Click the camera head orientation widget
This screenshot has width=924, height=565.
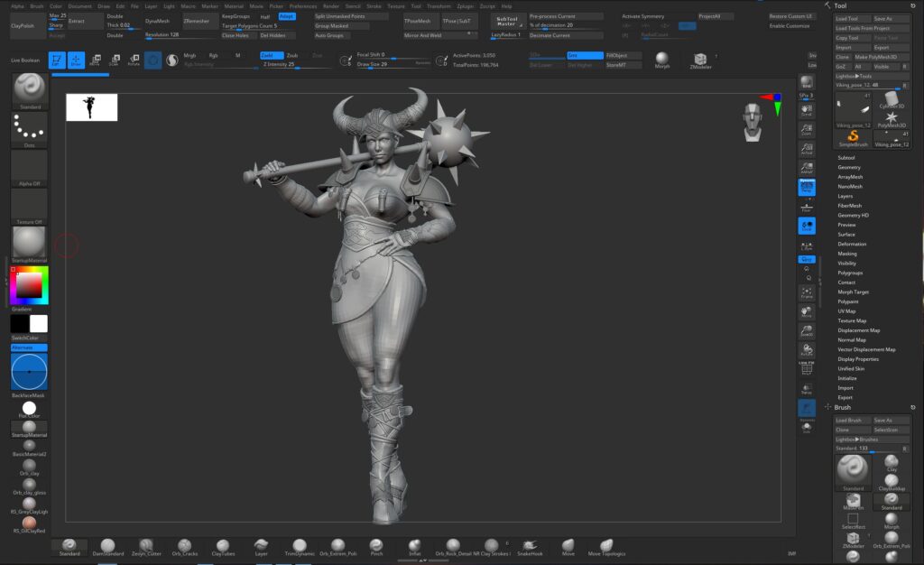point(753,123)
